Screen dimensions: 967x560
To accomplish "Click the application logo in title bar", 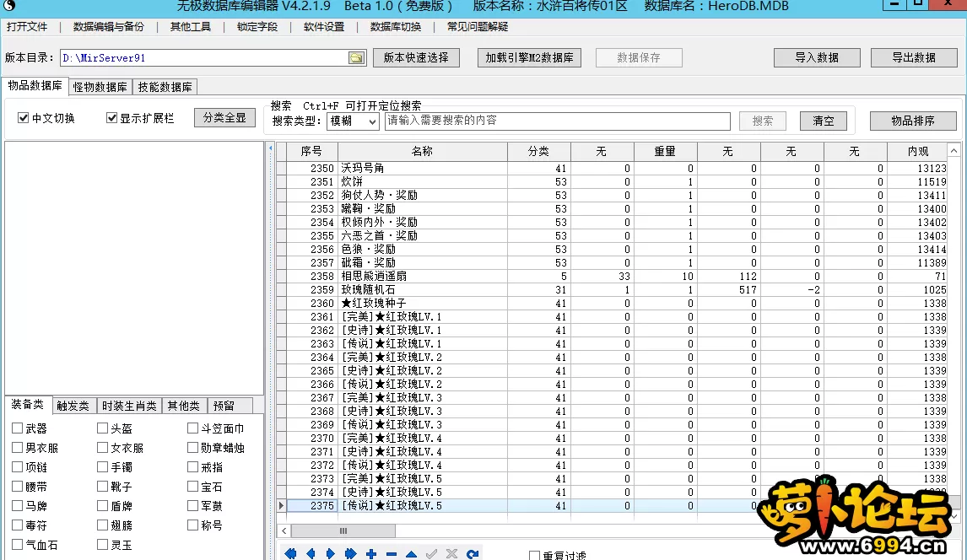I will point(8,6).
